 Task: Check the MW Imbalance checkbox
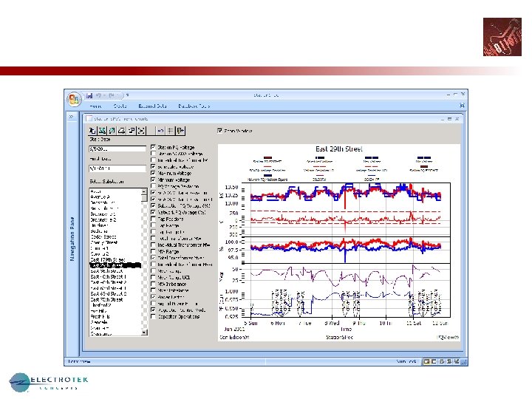click(x=153, y=284)
